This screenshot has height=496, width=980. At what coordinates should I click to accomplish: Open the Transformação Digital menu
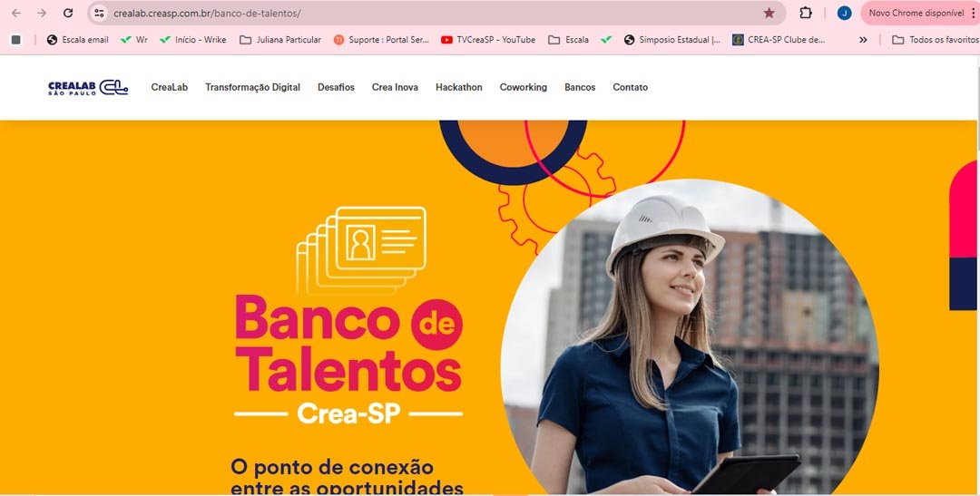(252, 87)
